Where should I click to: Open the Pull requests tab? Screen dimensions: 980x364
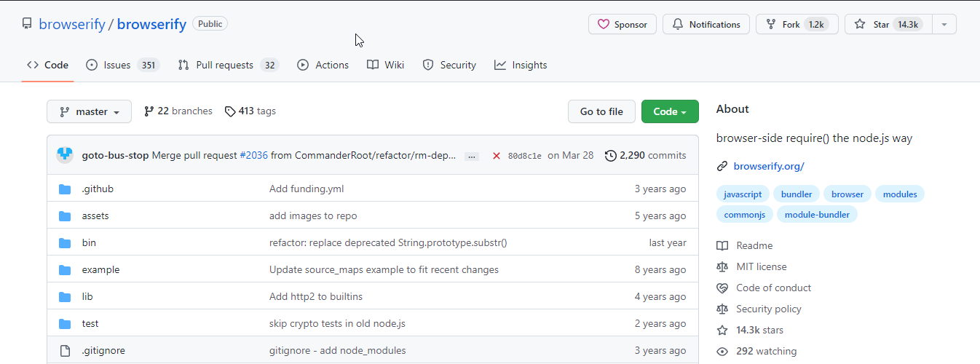coord(228,65)
